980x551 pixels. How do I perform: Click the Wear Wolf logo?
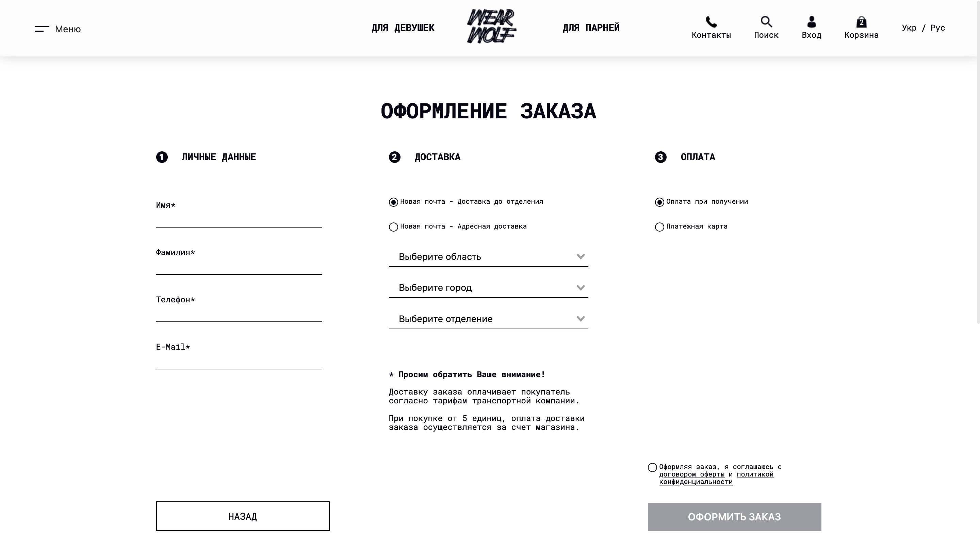491,26
